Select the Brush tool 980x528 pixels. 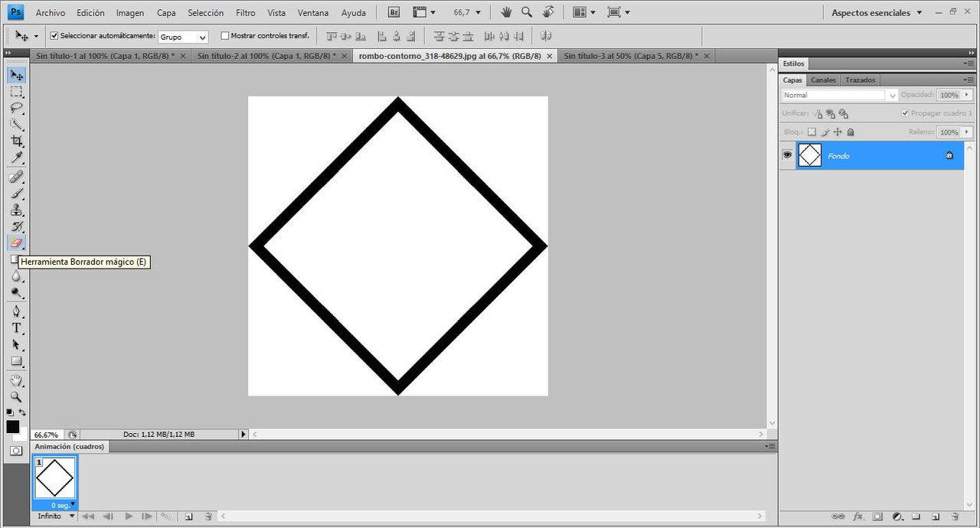tap(16, 194)
